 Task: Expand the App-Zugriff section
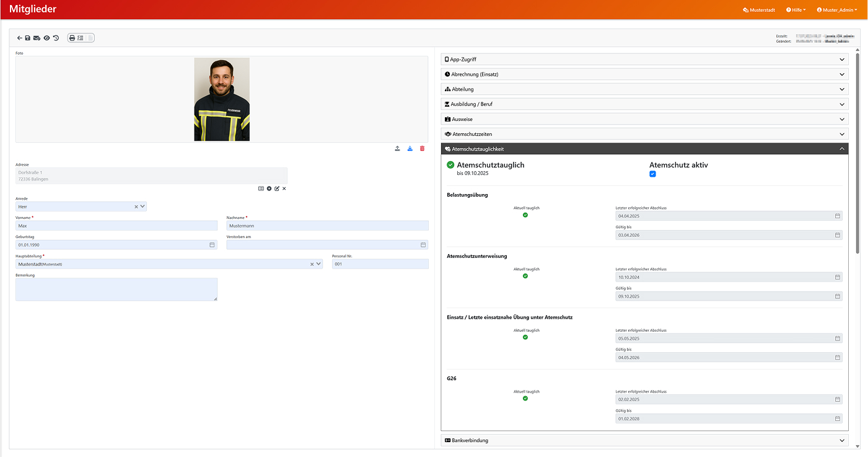click(644, 60)
